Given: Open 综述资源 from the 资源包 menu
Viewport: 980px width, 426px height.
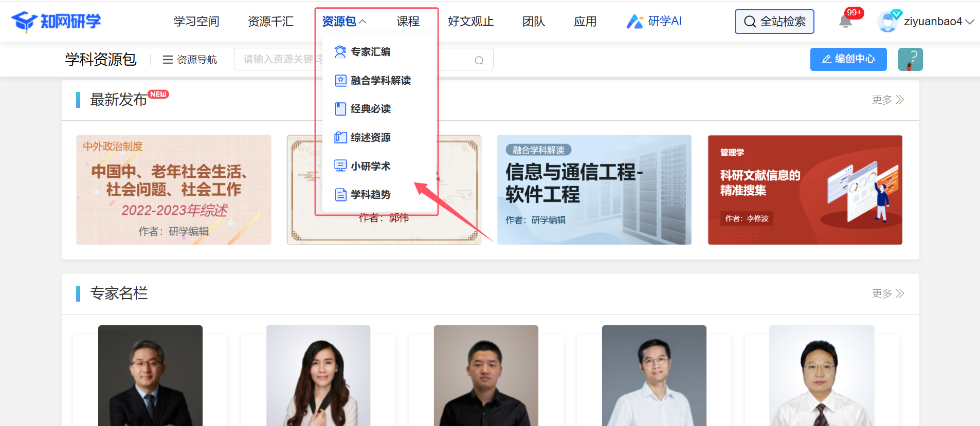Looking at the screenshot, I should tap(370, 138).
